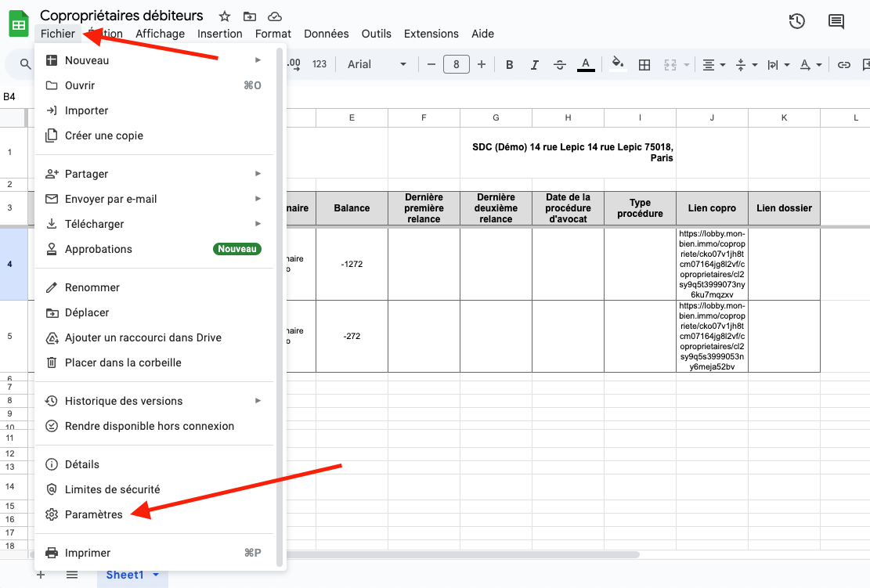Viewport: 870px width, 588px height.
Task: Open the fill color bucket
Action: pyautogui.click(x=618, y=63)
